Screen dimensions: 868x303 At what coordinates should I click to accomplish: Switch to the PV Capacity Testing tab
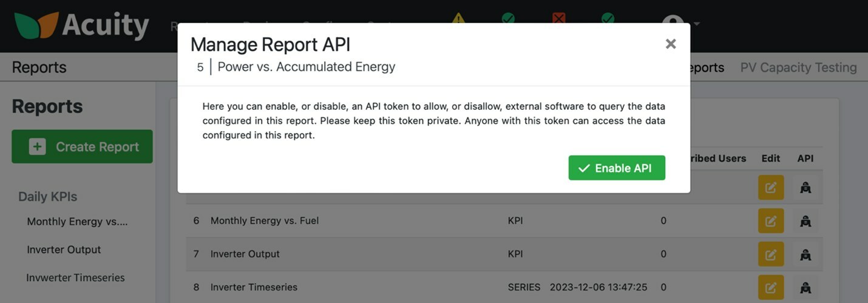798,67
